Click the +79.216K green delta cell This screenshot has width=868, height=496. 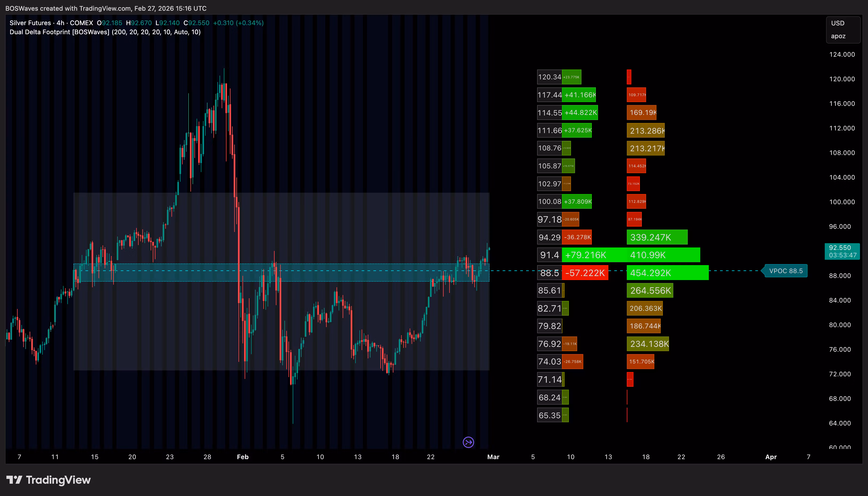coord(585,255)
